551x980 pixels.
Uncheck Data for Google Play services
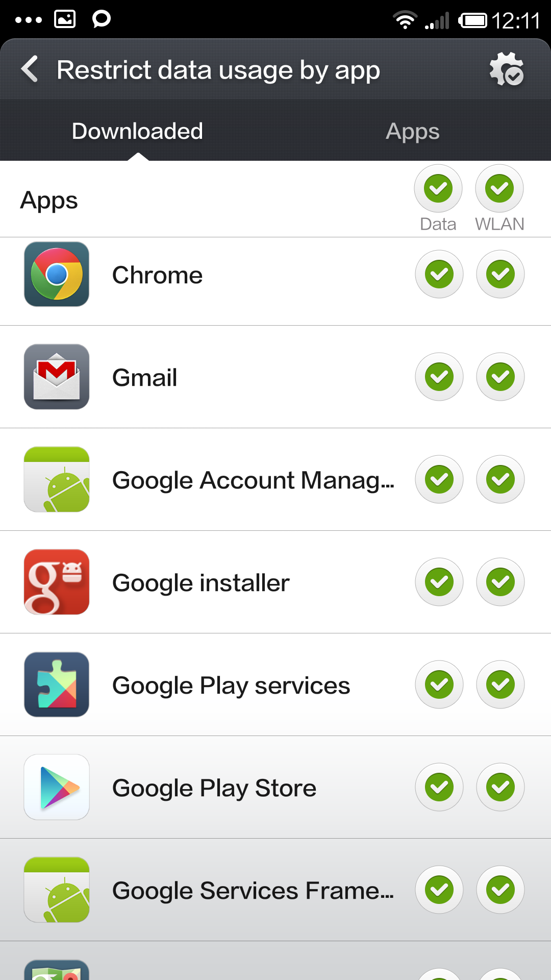coord(439,684)
